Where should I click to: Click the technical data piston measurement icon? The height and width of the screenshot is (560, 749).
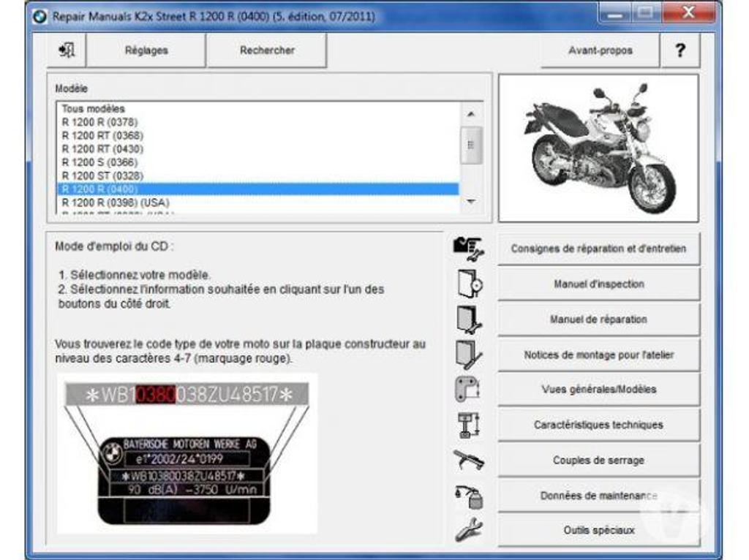click(x=469, y=425)
